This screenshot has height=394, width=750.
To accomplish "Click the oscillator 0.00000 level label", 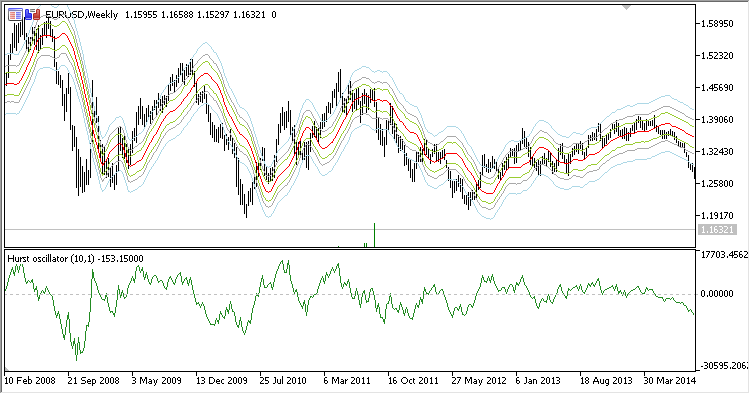I will 717,294.
